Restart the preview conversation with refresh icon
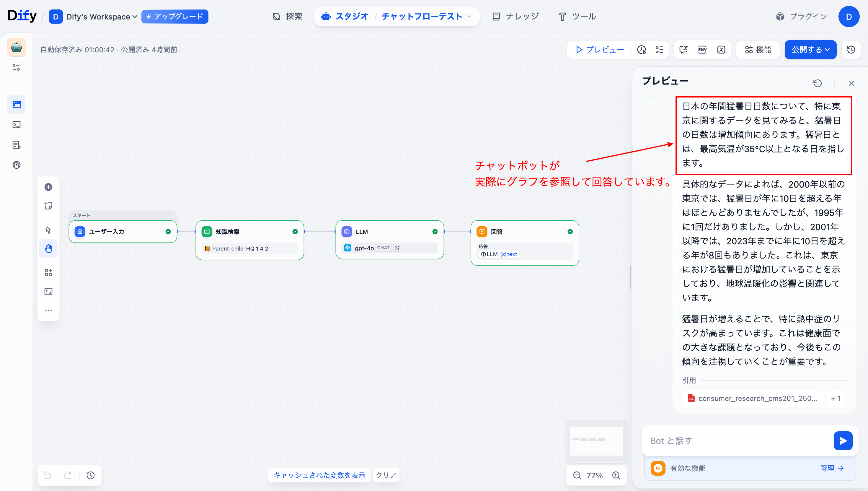This screenshot has height=491, width=868. pyautogui.click(x=818, y=83)
